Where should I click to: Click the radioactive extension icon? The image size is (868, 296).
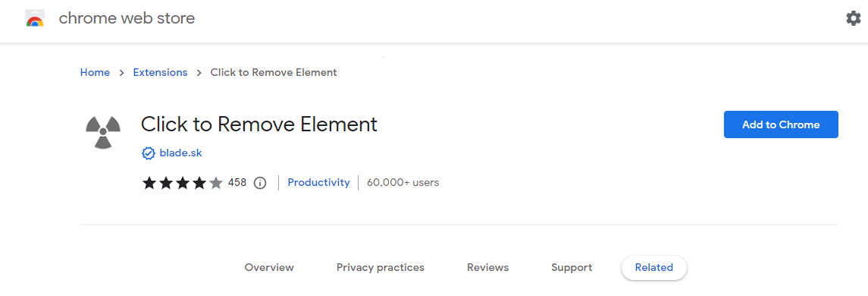click(103, 132)
